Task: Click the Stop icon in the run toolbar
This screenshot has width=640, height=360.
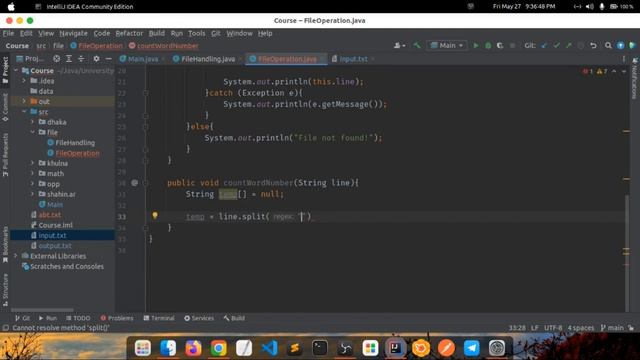Action: click(512, 45)
